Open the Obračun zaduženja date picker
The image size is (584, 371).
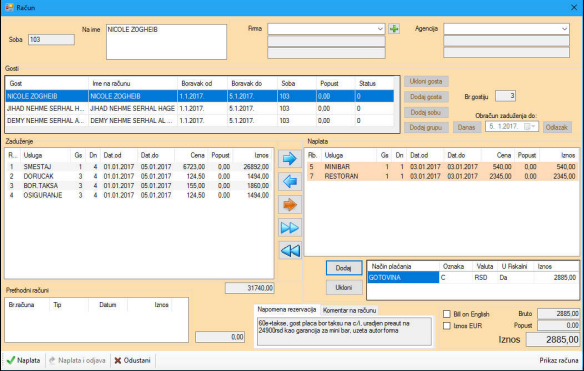point(529,127)
